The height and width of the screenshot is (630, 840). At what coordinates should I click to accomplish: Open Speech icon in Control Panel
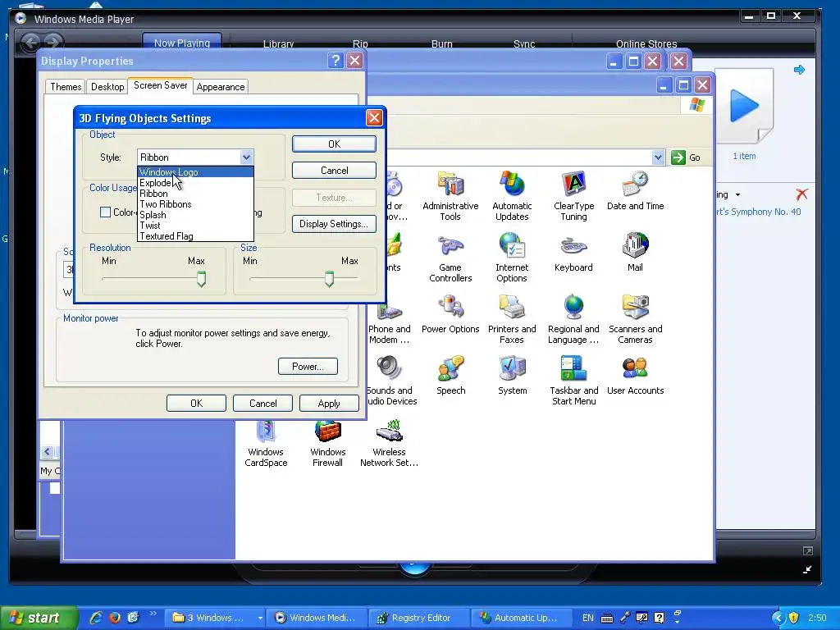[x=450, y=376]
